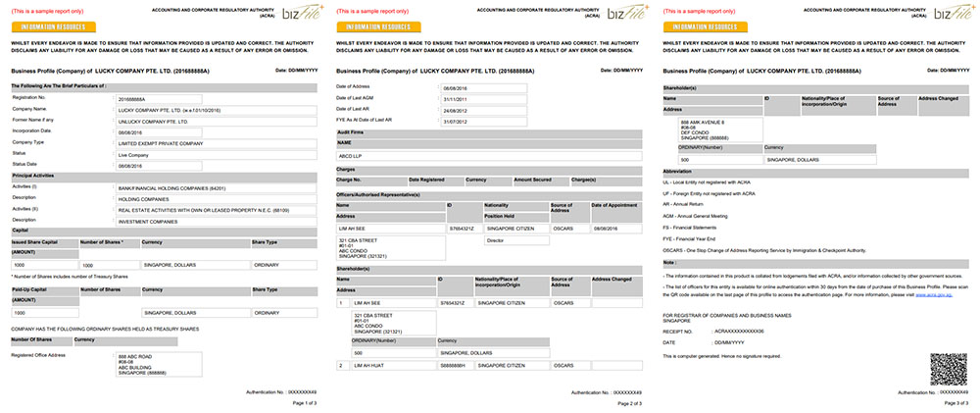This screenshot has height=413, width=980.
Task: Select the 888 ABC ROAD address box
Action: tap(159, 364)
